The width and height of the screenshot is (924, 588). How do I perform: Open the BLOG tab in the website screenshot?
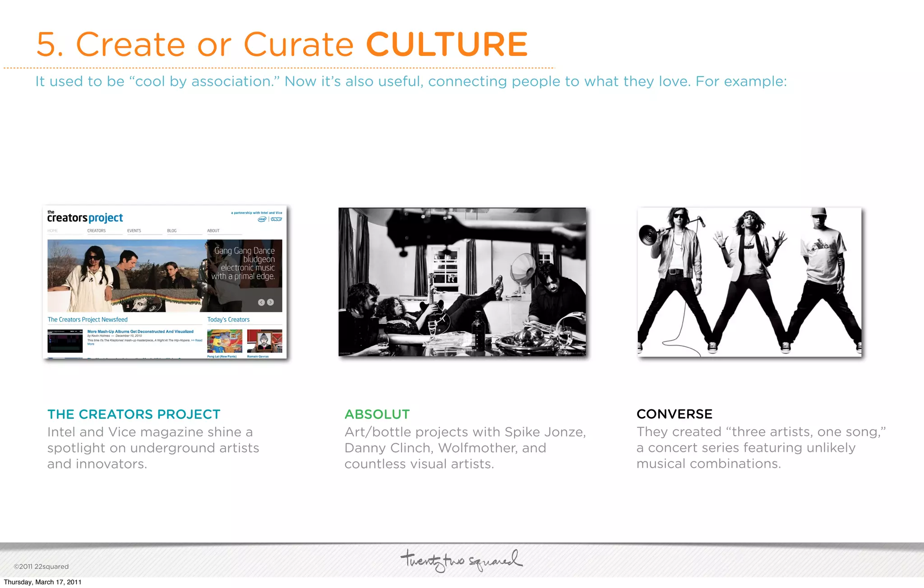tap(172, 231)
